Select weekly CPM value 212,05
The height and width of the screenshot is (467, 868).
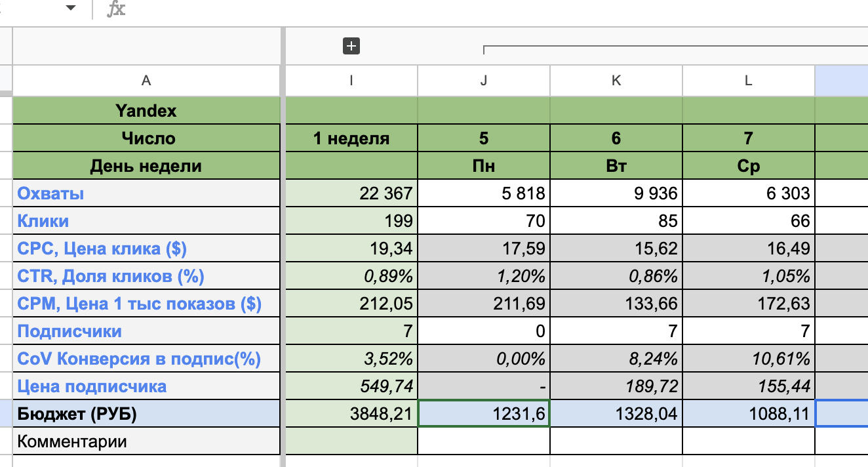tap(351, 304)
